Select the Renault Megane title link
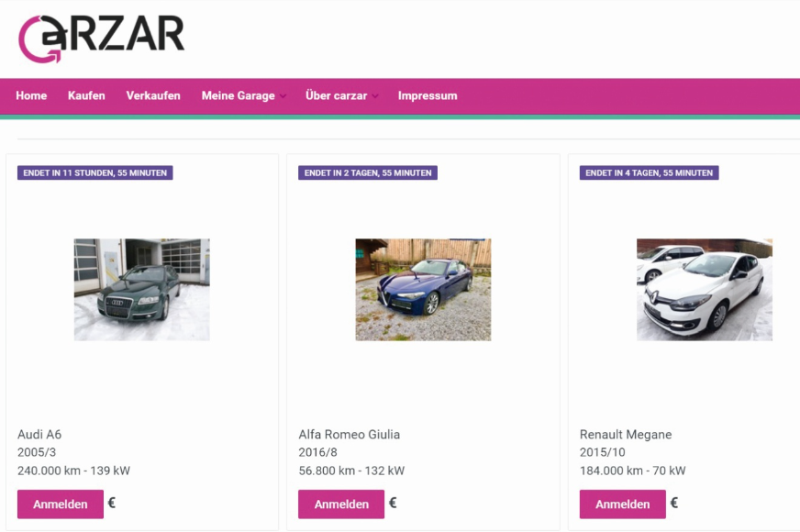Image resolution: width=800 pixels, height=532 pixels. (626, 435)
